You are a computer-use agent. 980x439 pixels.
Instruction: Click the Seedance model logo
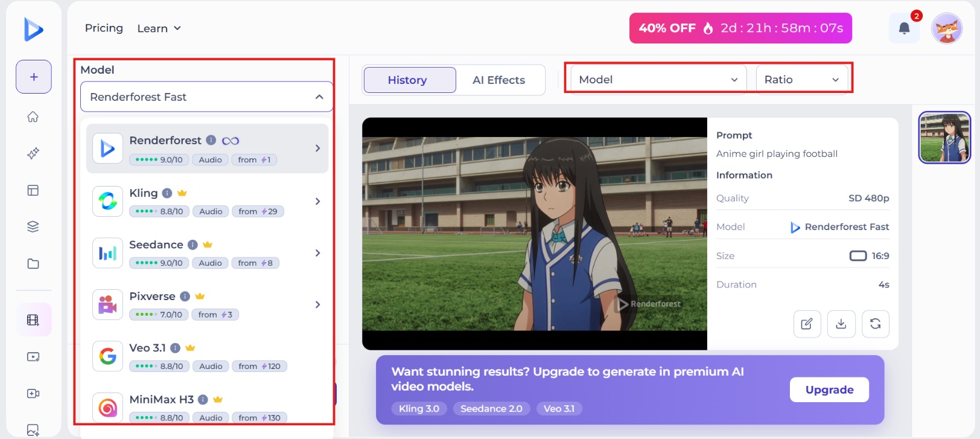(107, 253)
